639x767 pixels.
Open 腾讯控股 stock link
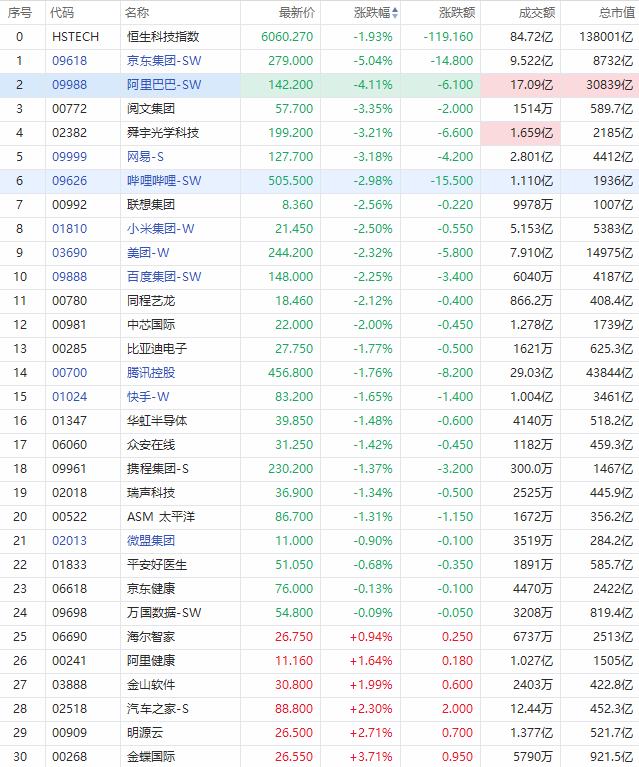tap(151, 373)
